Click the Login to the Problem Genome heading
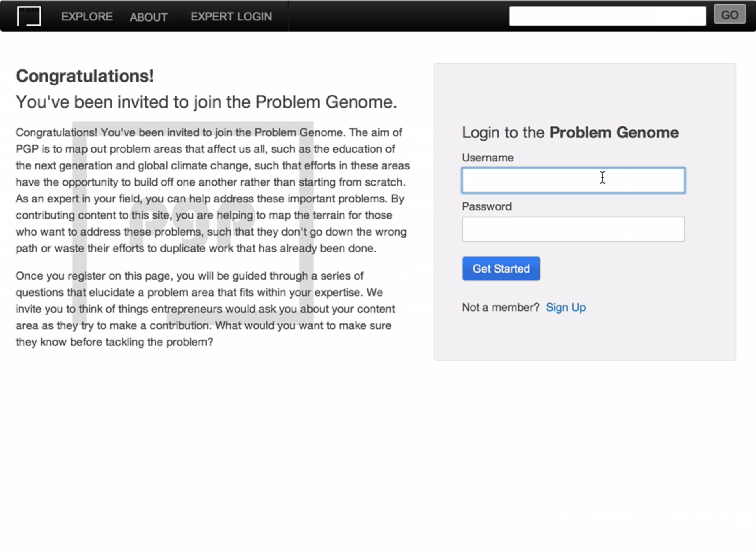Screen dimensions: 756x553 pos(570,132)
